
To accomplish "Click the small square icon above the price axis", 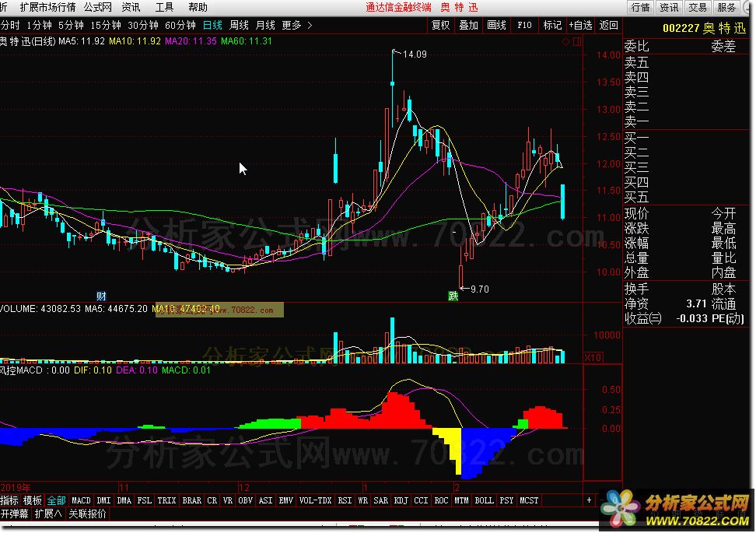I will click(576, 41).
